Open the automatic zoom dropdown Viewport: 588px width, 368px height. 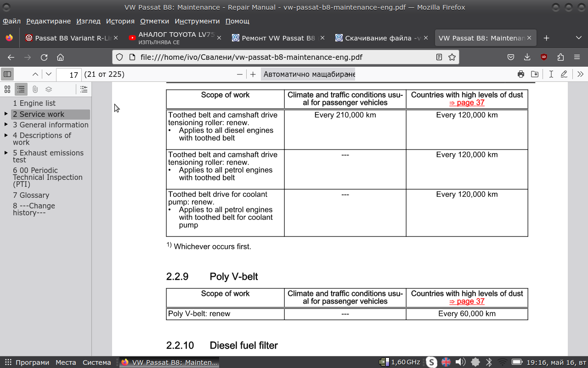point(309,74)
